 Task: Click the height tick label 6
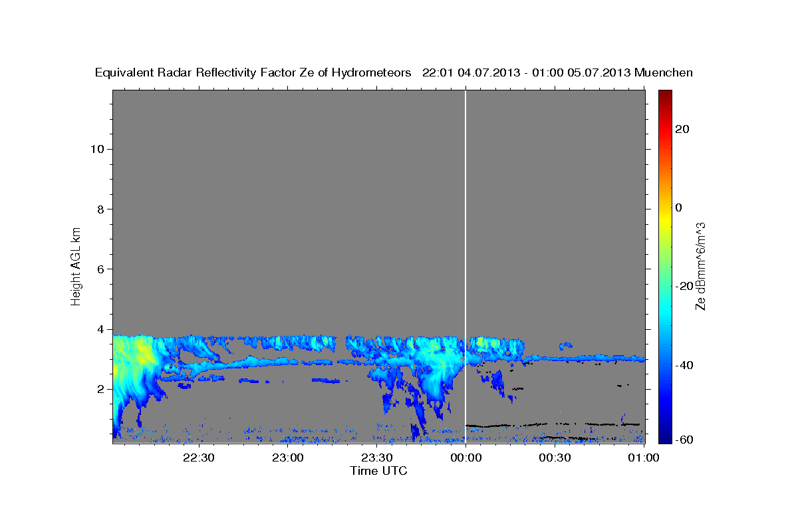(99, 269)
